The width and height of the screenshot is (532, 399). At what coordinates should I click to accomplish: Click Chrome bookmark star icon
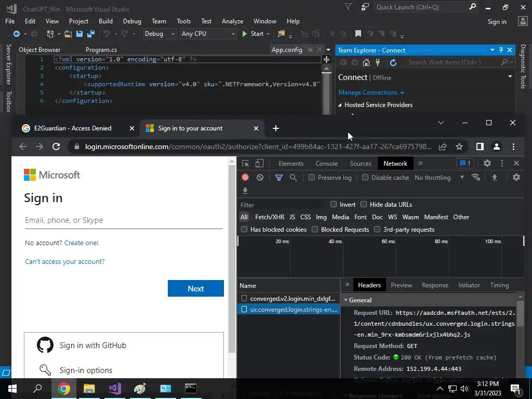coord(459,147)
